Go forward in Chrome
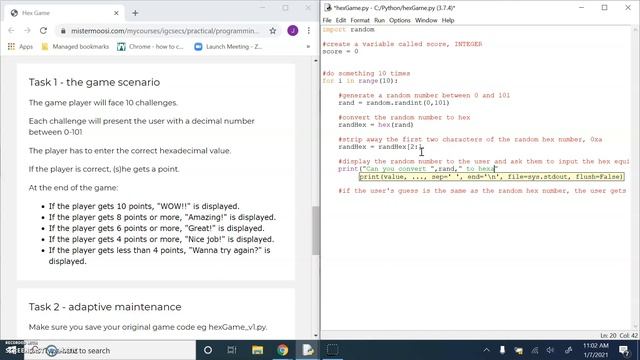Viewport: 640px width, 360px height. [27, 31]
